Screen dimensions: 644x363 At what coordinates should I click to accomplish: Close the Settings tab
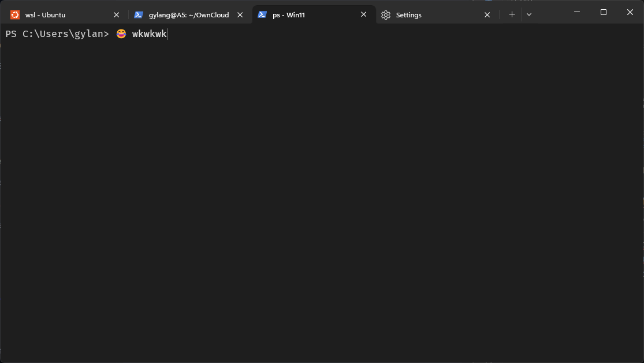click(x=487, y=15)
